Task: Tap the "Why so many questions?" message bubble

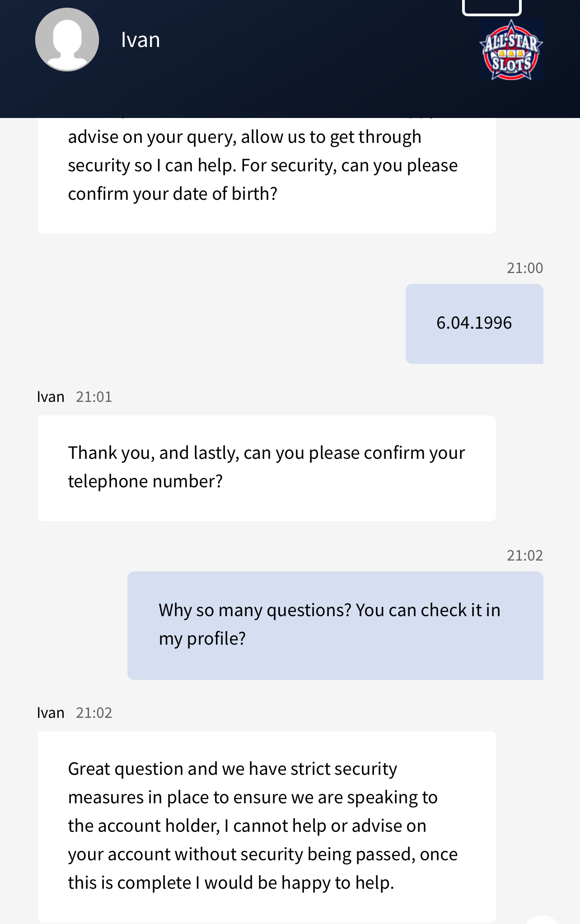Action: (335, 626)
